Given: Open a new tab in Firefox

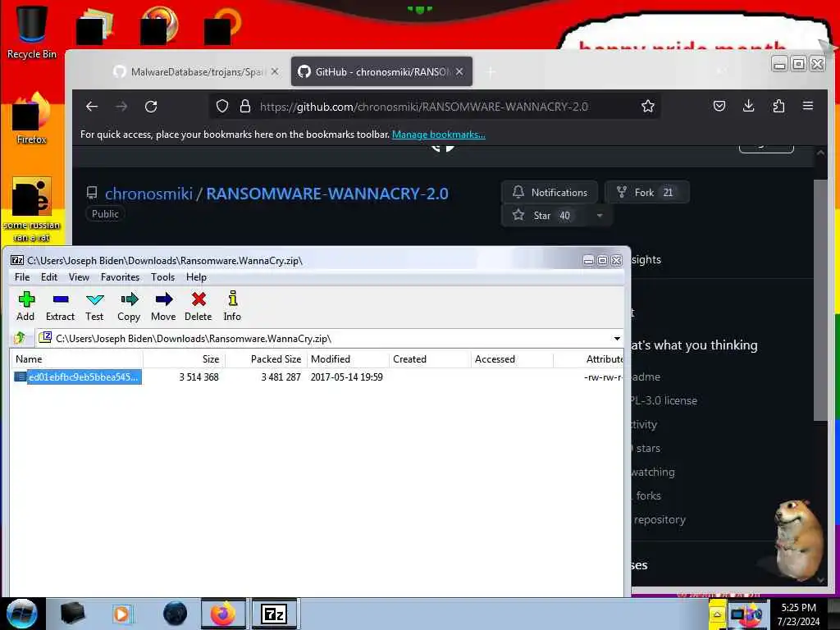Looking at the screenshot, I should [491, 72].
